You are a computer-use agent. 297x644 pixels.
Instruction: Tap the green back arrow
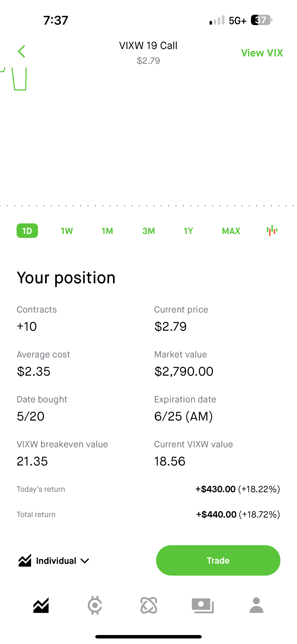coord(22,52)
